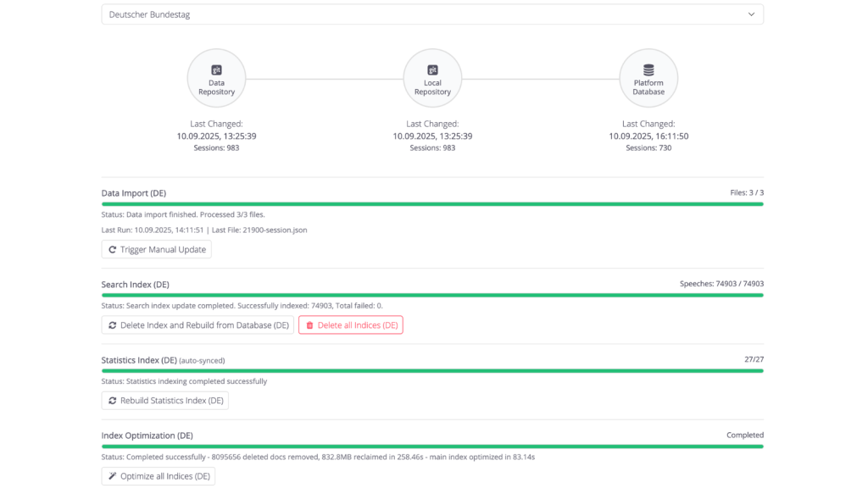This screenshot has height=488, width=868.
Task: Click the git icon in Data Repository circle
Action: 216,69
